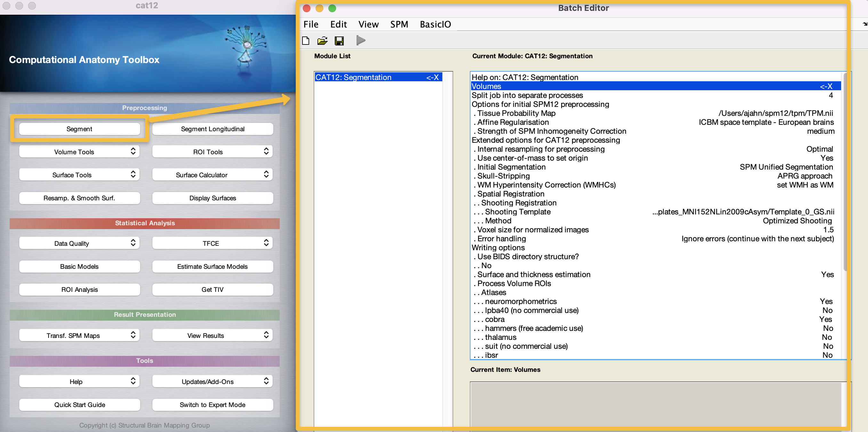868x432 pixels.
Task: Click the Save Batch floppy icon
Action: pyautogui.click(x=339, y=41)
